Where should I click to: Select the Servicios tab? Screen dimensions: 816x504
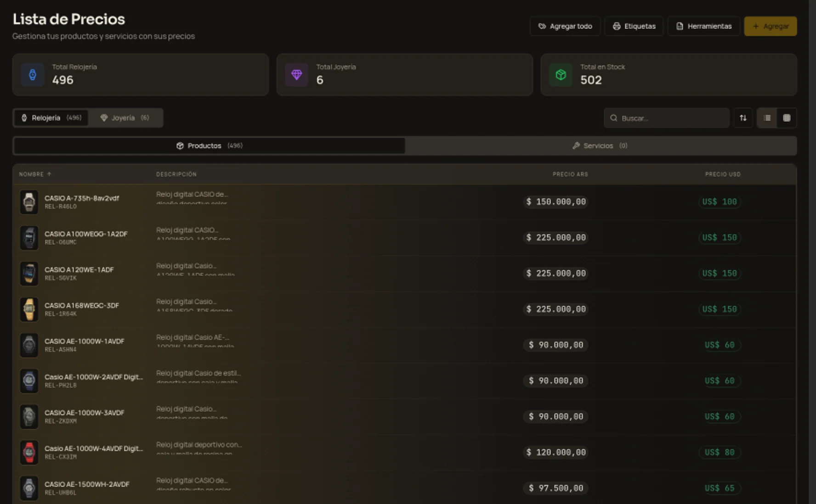[600, 146]
